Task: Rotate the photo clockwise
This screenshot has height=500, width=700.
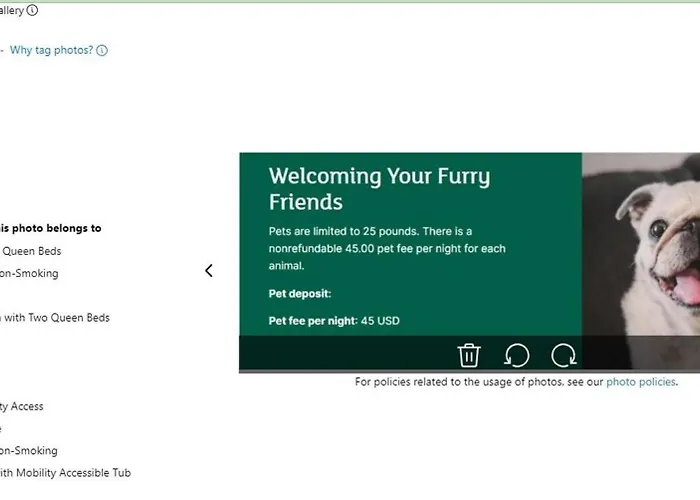Action: 564,355
